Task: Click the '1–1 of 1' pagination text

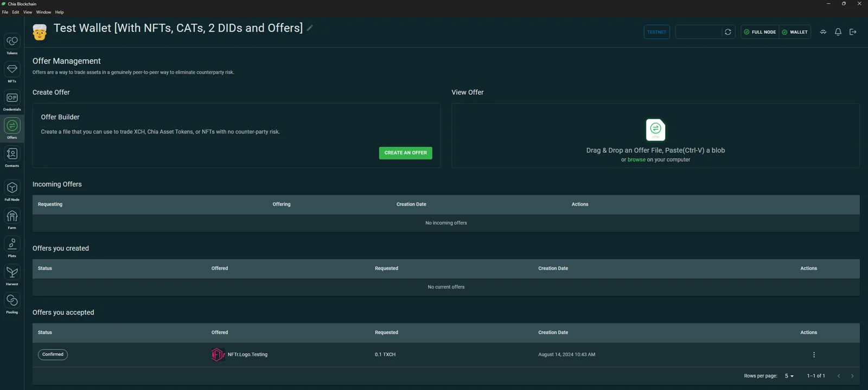Action: coord(816,376)
